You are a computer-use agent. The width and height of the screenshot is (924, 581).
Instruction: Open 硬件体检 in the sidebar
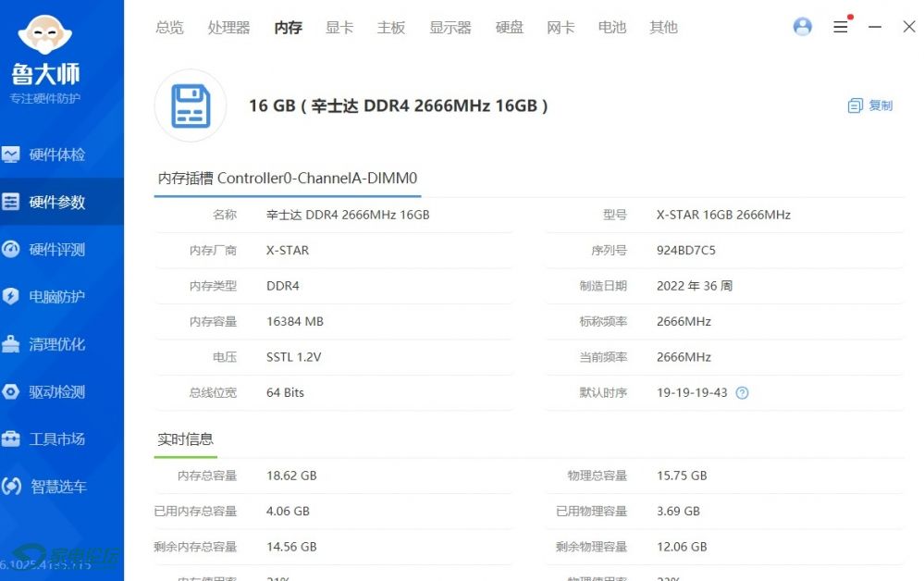62,155
